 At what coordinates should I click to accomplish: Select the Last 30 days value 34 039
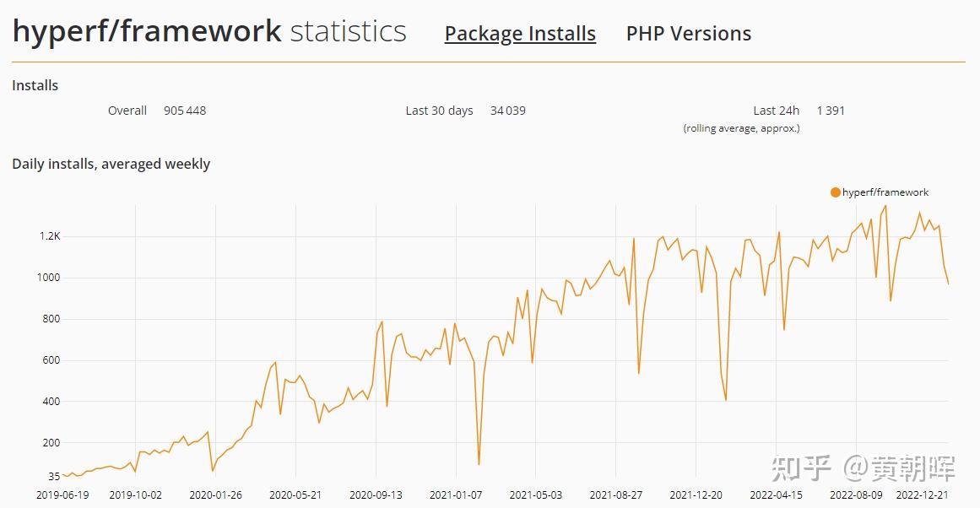[507, 111]
